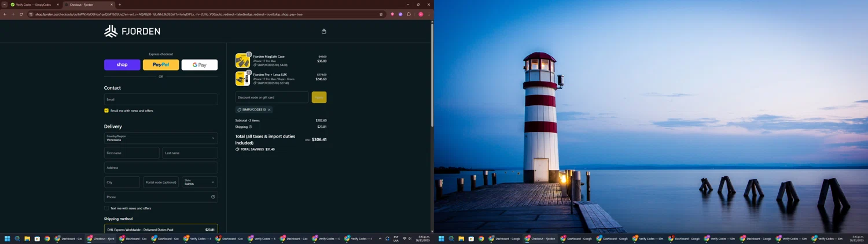Open the Chrome tab search dropdown arrow
Screen dimensions: 868x244
pyautogui.click(x=5, y=5)
